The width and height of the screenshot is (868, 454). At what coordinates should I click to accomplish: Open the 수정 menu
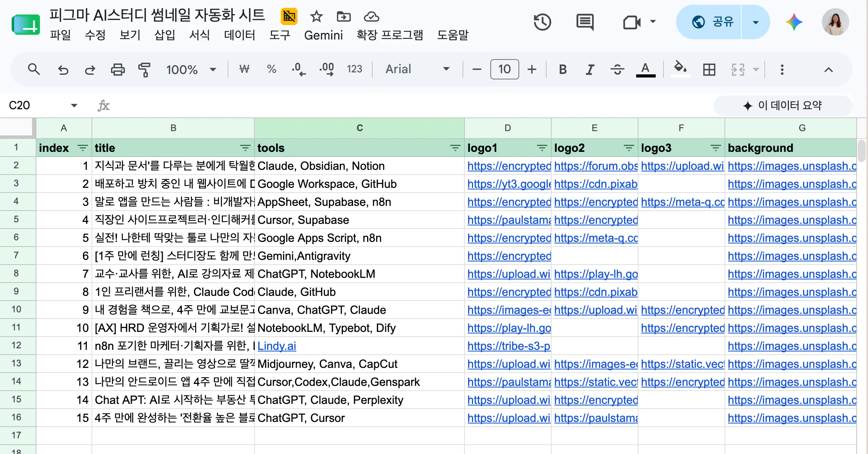click(95, 35)
